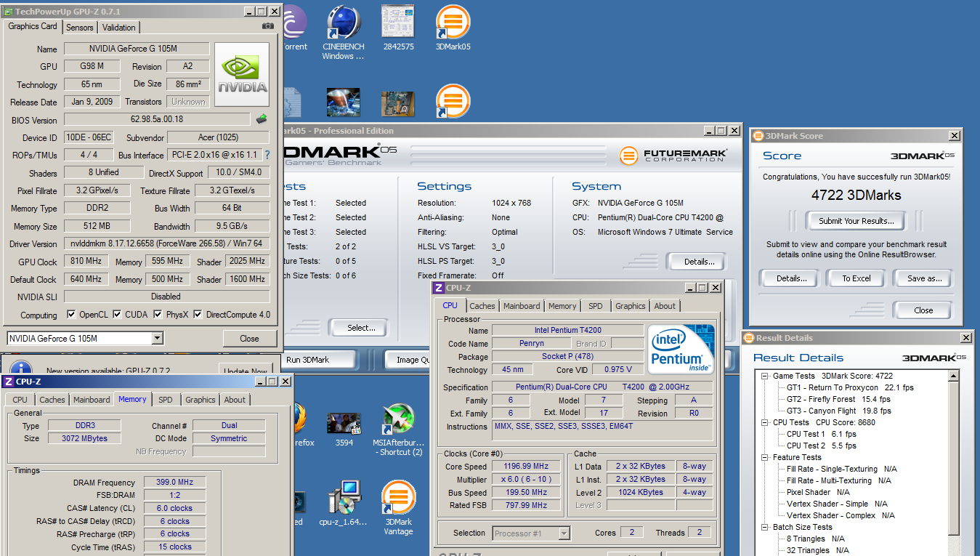Click the orange icon in the 3DMark Score title bar

tap(758, 136)
